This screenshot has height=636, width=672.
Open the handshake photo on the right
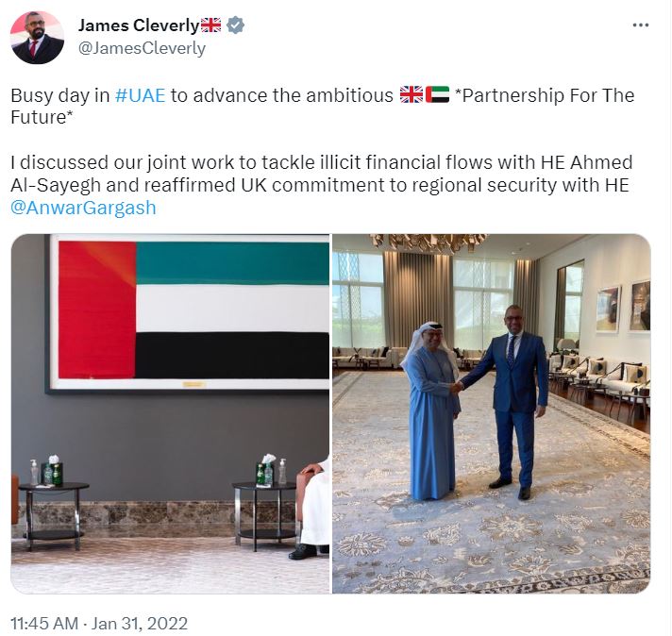[492, 413]
